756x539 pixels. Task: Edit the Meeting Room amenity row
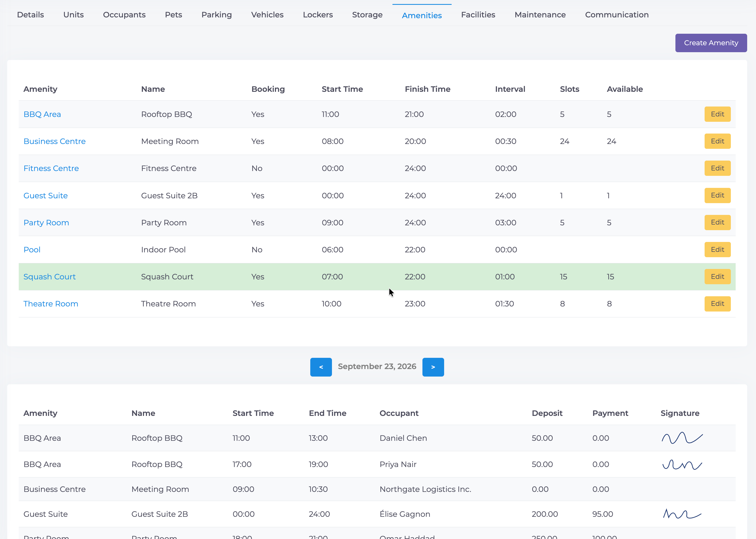(x=717, y=141)
